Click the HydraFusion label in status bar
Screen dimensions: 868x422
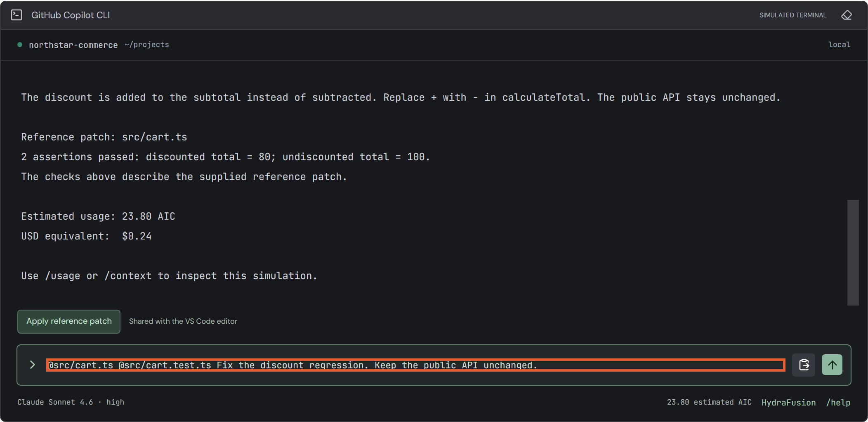(788, 403)
